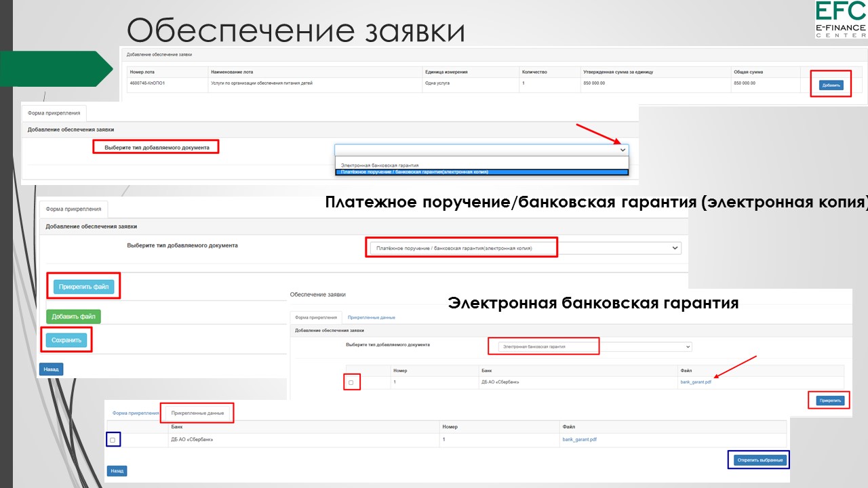Click Назад button below Сохранить

click(x=51, y=369)
